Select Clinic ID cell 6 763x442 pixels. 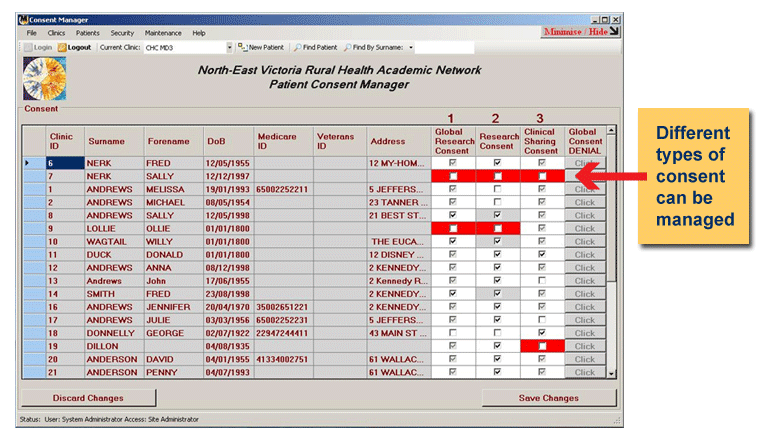click(x=65, y=163)
